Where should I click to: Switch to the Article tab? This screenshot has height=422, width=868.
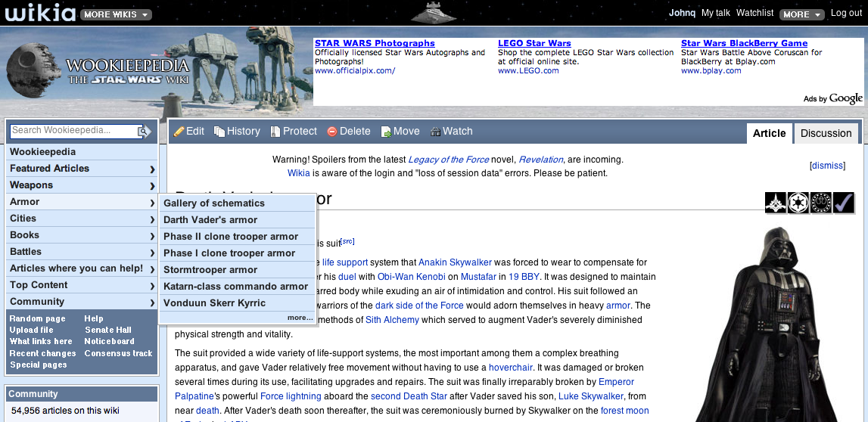click(769, 133)
